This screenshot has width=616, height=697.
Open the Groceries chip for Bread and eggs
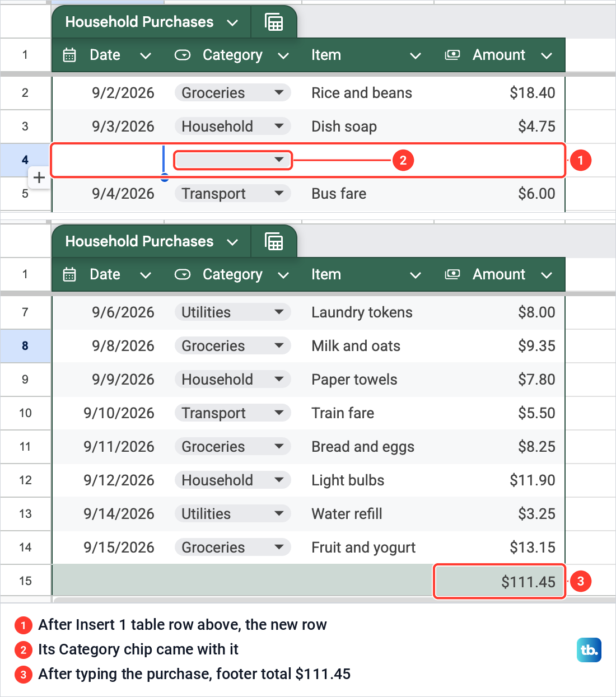click(232, 447)
